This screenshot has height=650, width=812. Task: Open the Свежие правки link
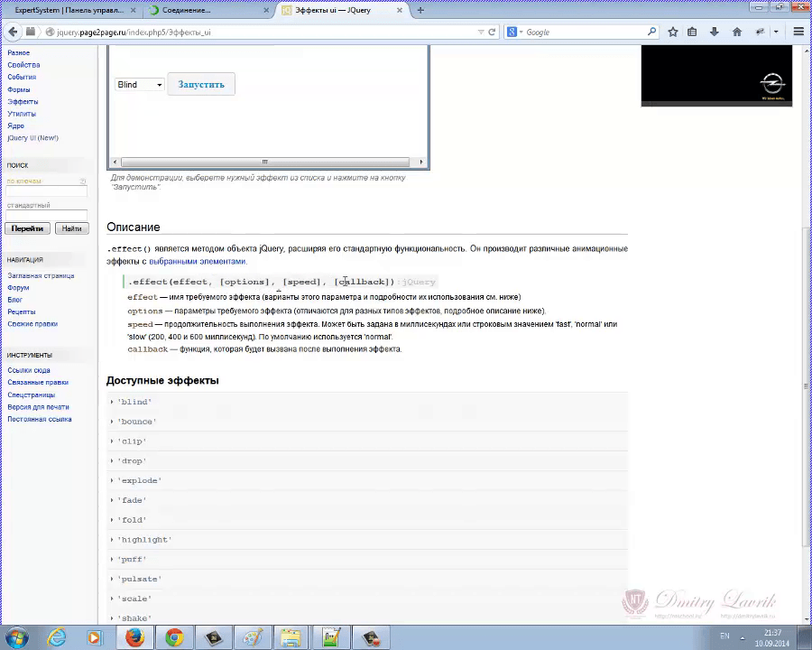[x=32, y=324]
